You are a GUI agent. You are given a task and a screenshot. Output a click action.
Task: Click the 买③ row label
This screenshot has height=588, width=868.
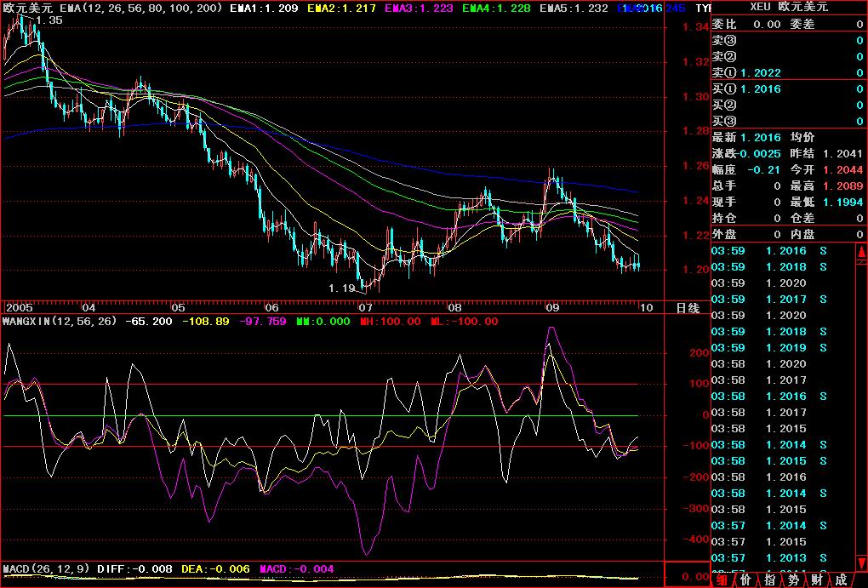[x=724, y=121]
